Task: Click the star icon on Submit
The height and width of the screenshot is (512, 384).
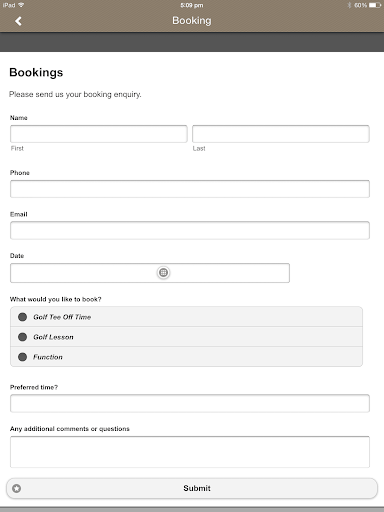Action: 17,488
